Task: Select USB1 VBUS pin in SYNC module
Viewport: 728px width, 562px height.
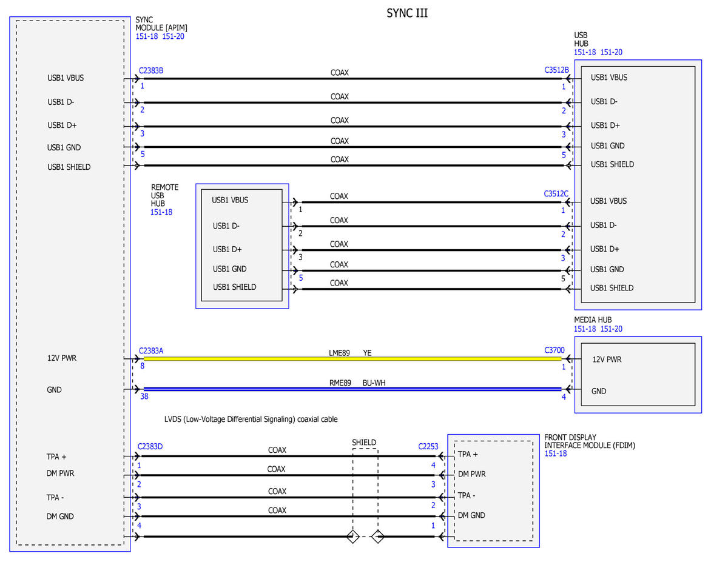Action: (66, 78)
